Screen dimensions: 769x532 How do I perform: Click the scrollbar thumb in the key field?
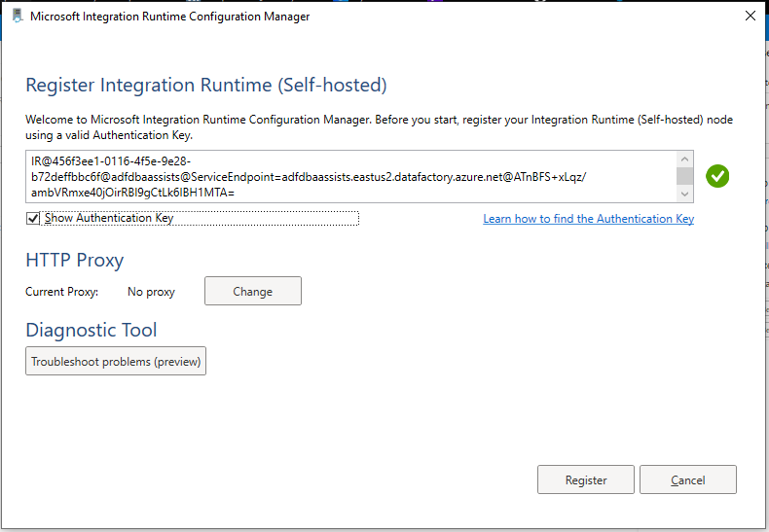[685, 175]
